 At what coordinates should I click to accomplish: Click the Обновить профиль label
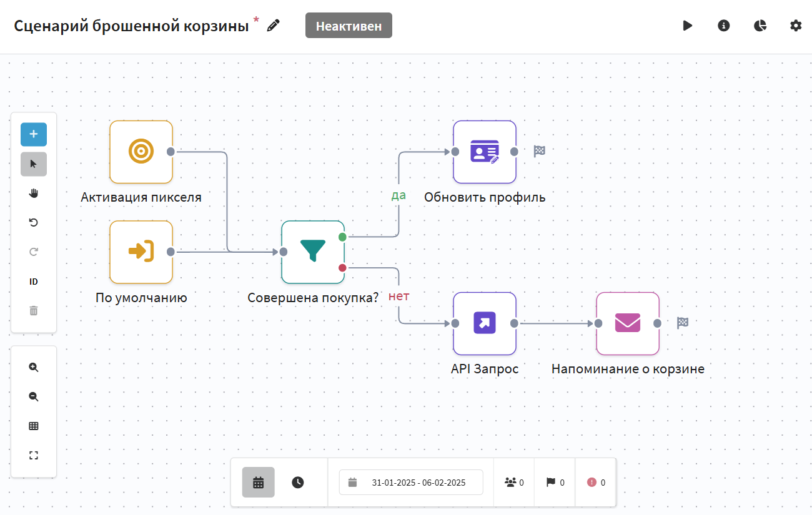485,197
